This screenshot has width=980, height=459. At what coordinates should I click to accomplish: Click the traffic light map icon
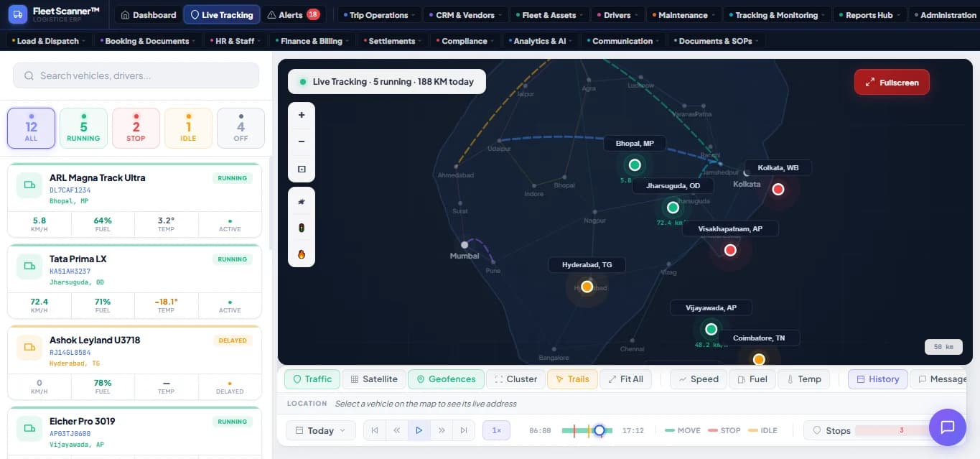pos(302,228)
